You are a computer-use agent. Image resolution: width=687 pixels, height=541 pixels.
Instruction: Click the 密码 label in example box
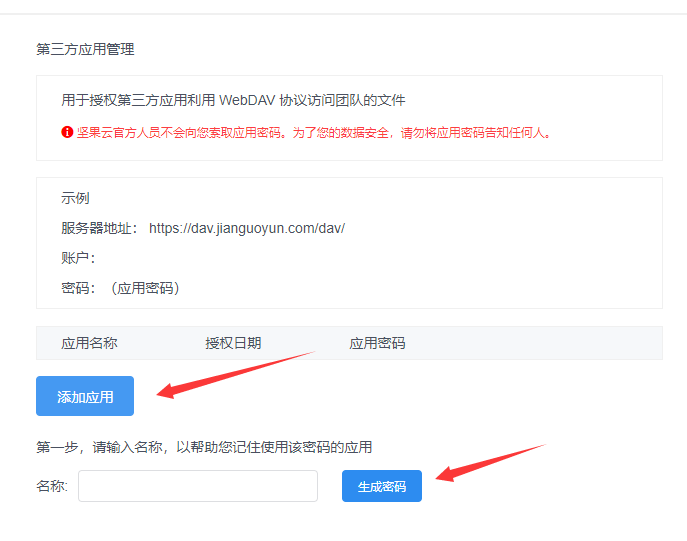[78, 288]
